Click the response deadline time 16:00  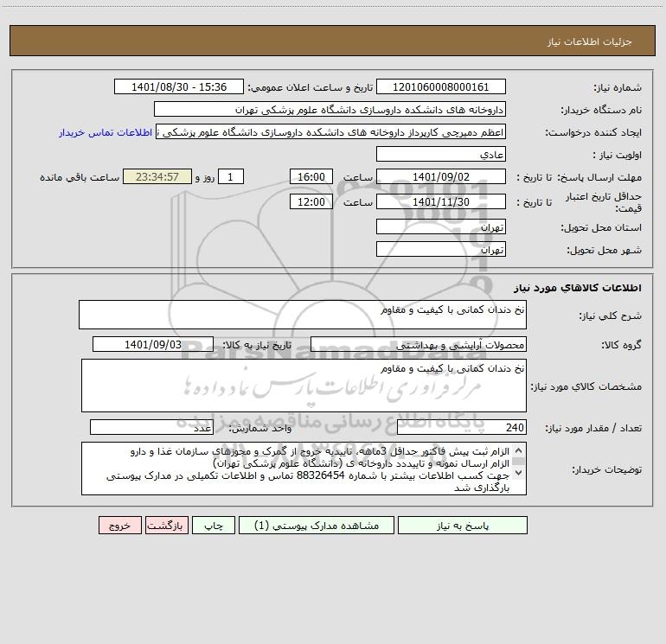(x=311, y=176)
